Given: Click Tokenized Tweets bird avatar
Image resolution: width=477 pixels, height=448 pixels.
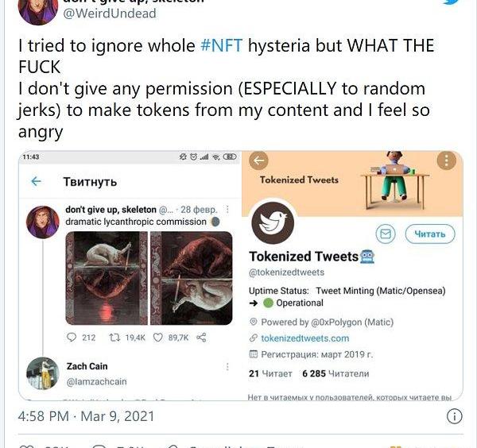Looking at the screenshot, I should coord(273,223).
